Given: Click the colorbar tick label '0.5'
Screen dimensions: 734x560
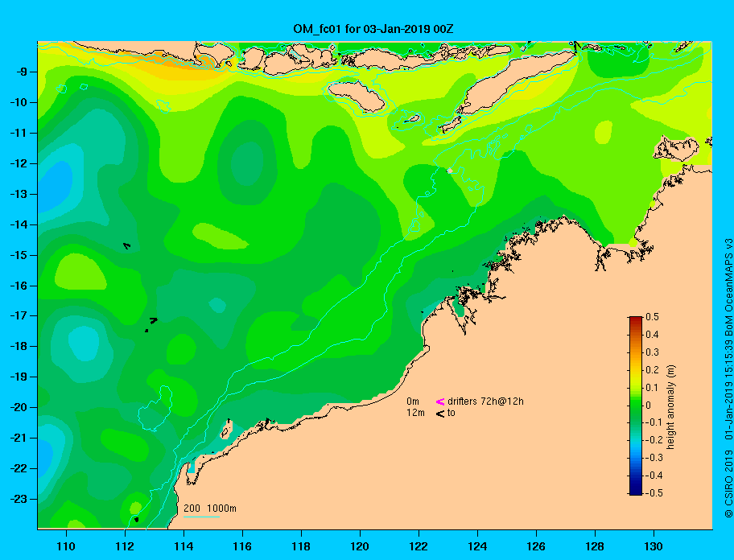Looking at the screenshot, I should pyautogui.click(x=652, y=317).
